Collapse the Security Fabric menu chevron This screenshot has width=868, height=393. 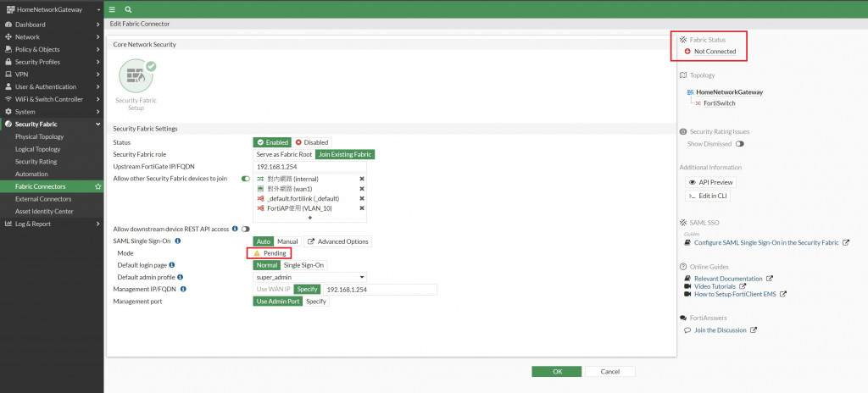98,125
